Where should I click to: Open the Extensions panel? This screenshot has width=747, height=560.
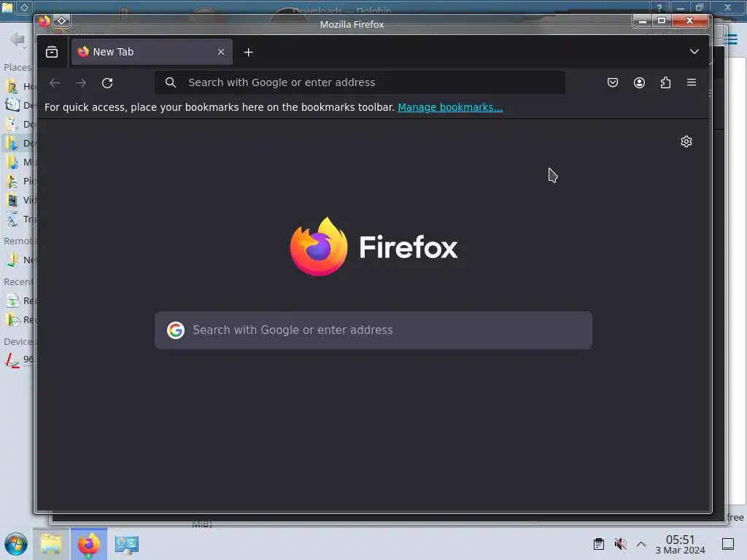pos(665,82)
